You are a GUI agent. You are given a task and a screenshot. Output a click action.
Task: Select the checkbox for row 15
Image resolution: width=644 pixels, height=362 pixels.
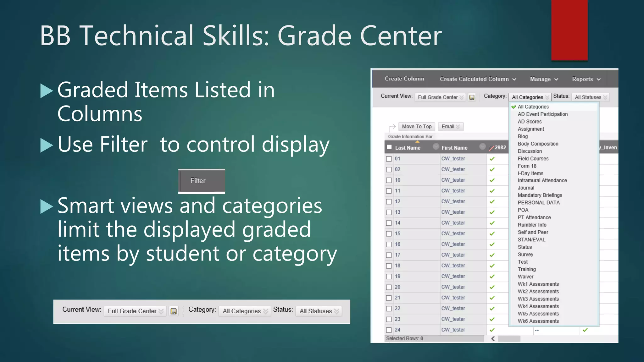click(389, 234)
